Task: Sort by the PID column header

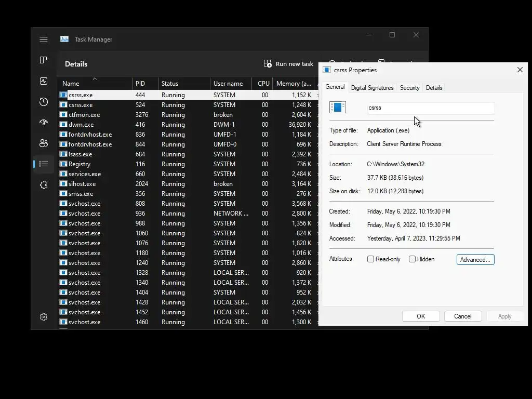Action: pyautogui.click(x=145, y=84)
